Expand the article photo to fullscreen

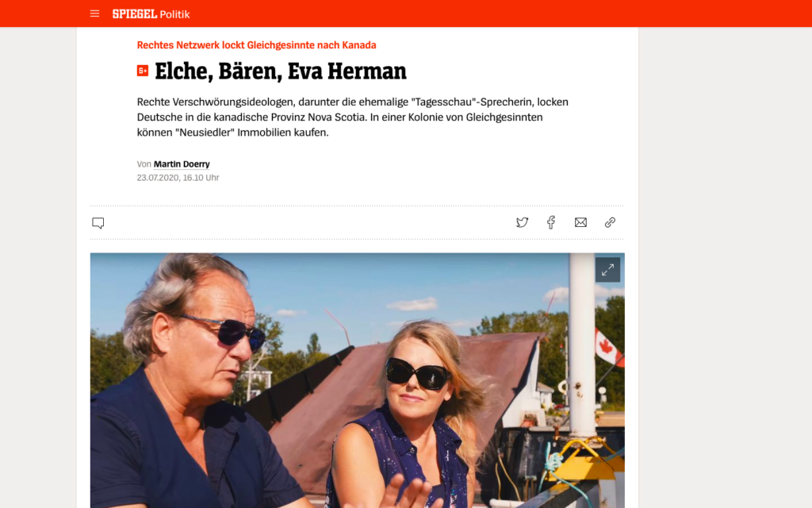point(607,270)
